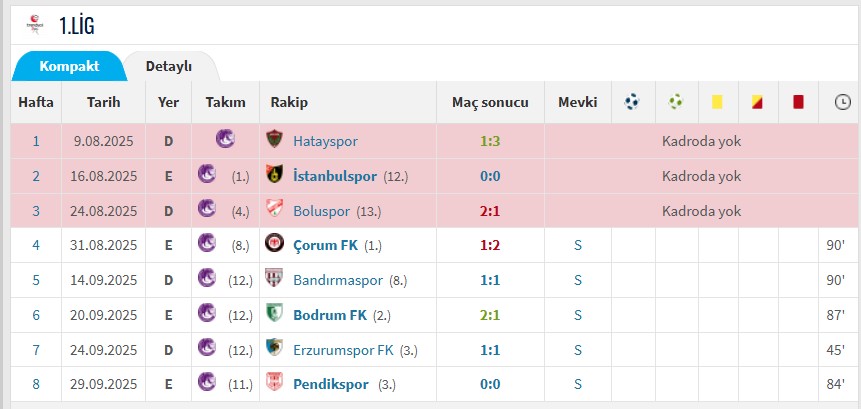The height and width of the screenshot is (409, 861).
Task: Click the yellow card column icon
Action: click(x=716, y=102)
